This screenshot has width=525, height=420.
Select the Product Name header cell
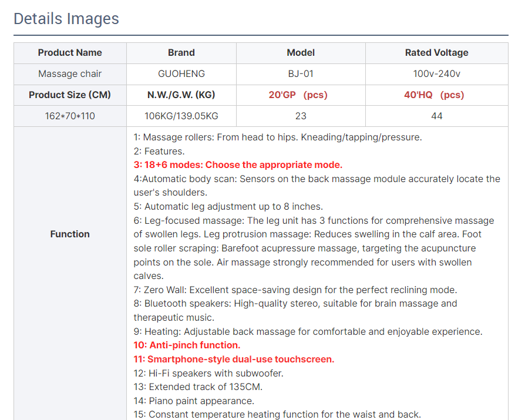coord(70,53)
